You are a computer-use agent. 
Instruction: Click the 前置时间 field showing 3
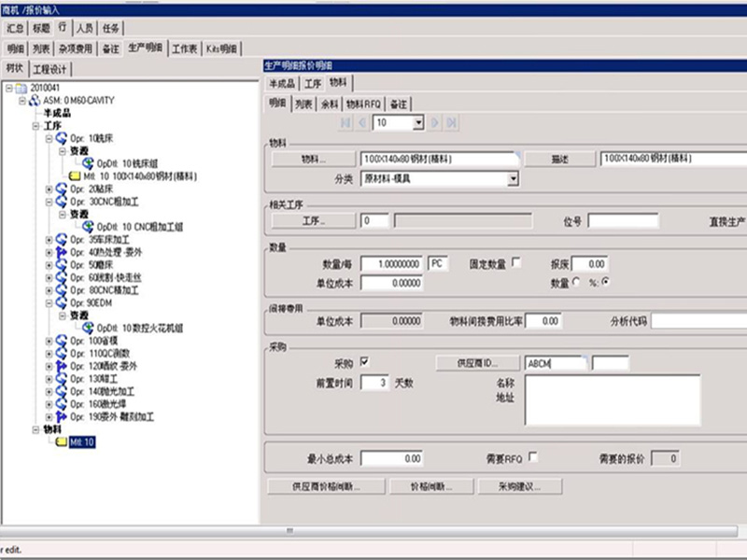coord(374,383)
